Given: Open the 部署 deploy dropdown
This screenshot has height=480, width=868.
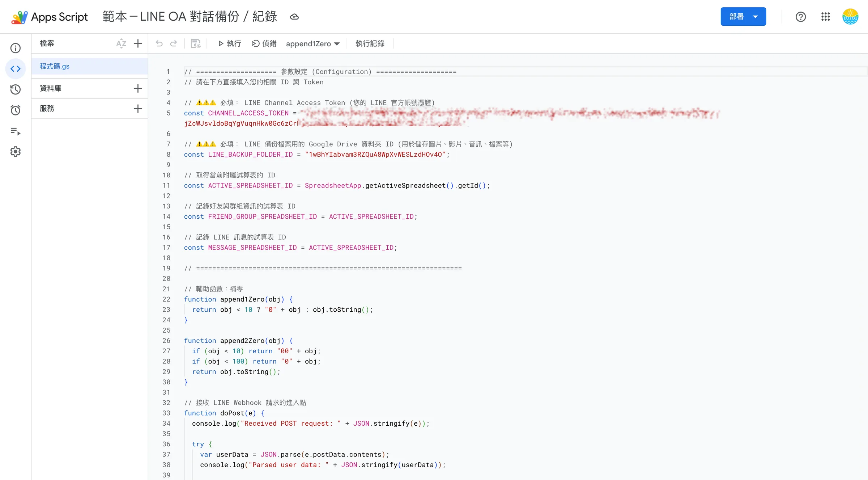Looking at the screenshot, I should point(743,17).
